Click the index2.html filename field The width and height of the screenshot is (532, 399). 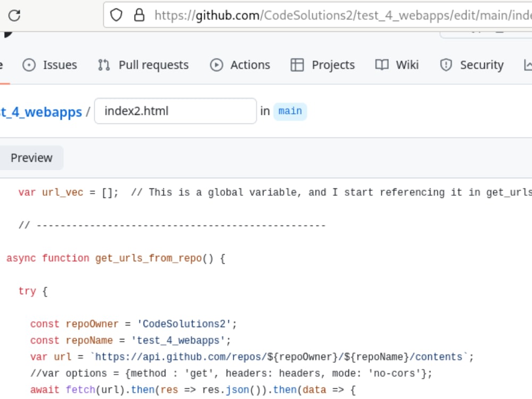click(176, 111)
